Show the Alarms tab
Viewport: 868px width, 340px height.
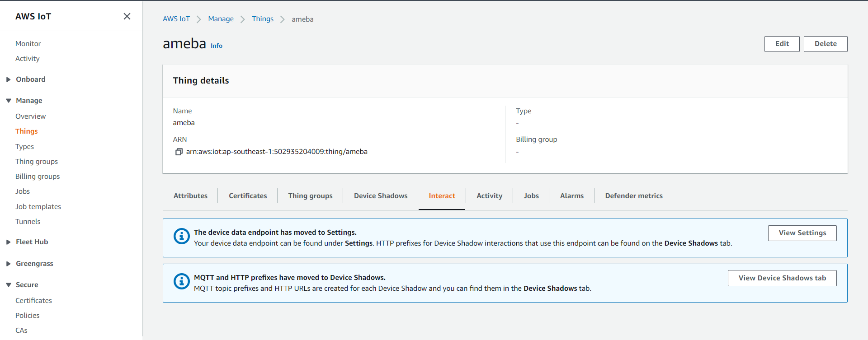pyautogui.click(x=571, y=196)
